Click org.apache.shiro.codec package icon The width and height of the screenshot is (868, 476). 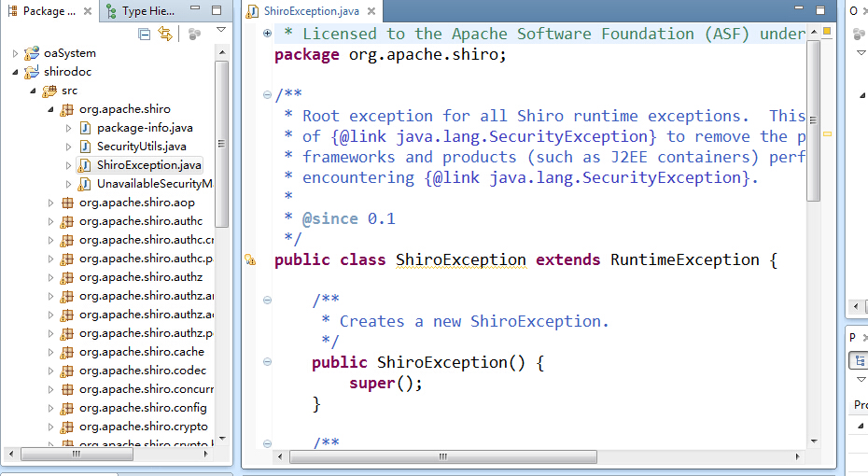pyautogui.click(x=67, y=371)
